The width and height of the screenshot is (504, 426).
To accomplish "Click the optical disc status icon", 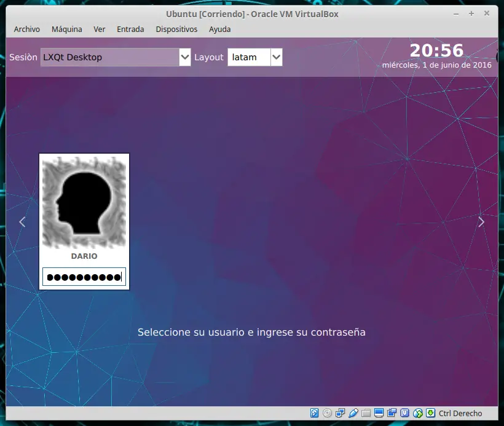I will coord(327,413).
